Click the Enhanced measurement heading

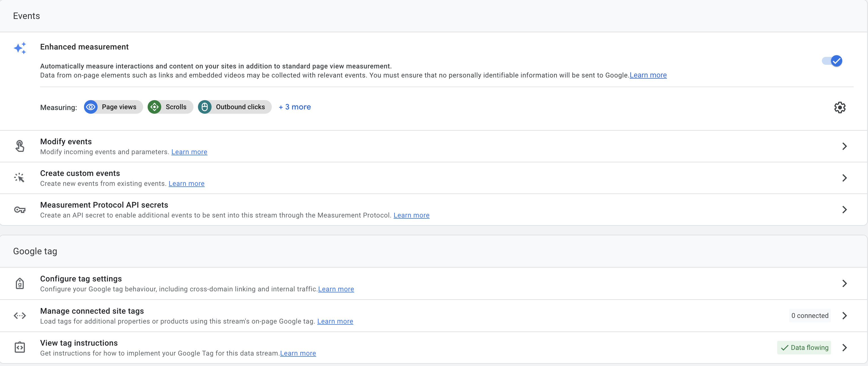[x=84, y=47]
